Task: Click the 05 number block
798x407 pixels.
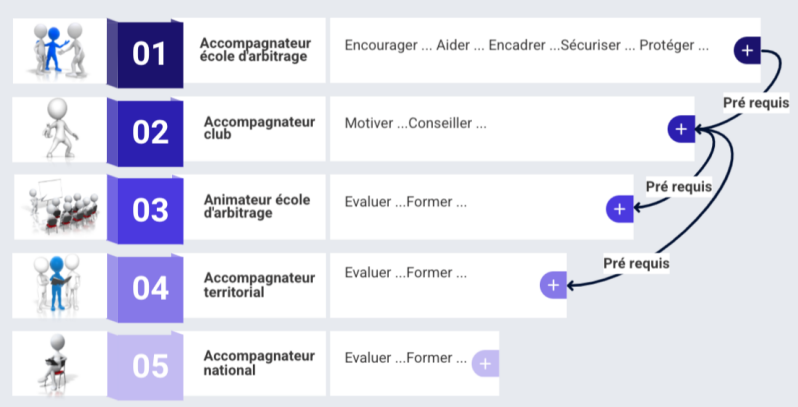Action: click(x=150, y=366)
